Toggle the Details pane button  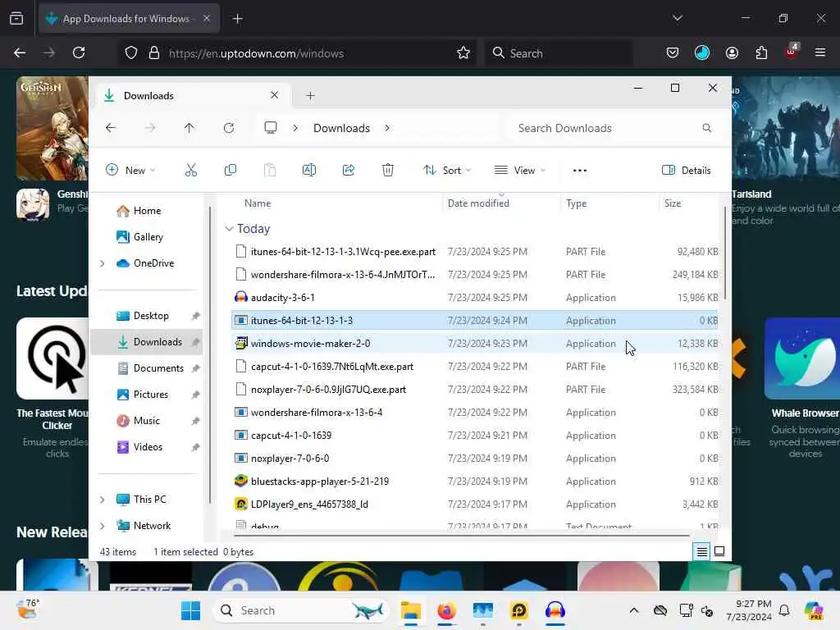tap(687, 171)
